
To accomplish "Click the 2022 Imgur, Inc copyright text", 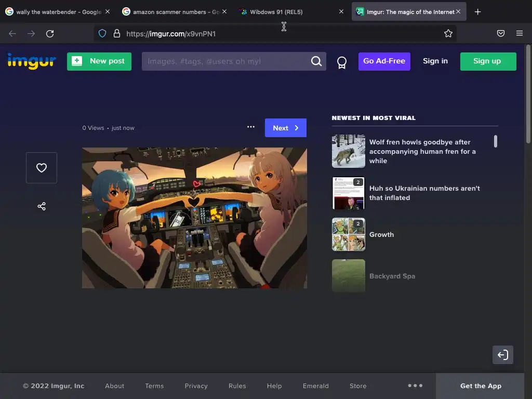I will tap(54, 386).
